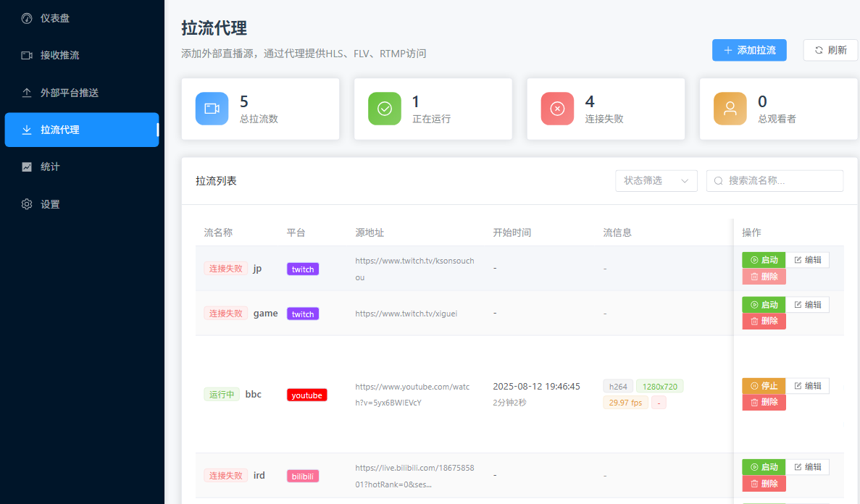Stop the running bbc stream with 停止
Viewport: 860px width, 504px height.
pos(763,385)
